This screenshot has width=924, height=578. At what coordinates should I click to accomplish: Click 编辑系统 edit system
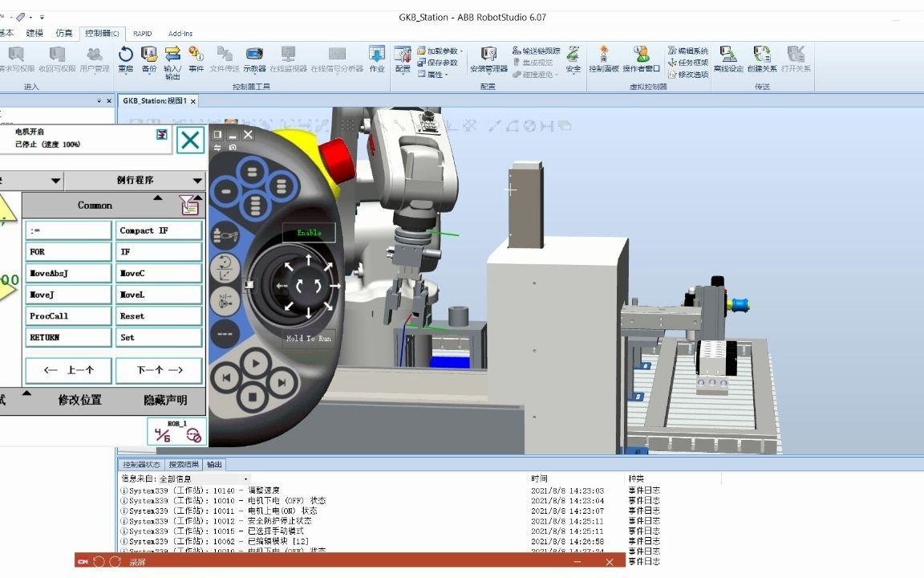tap(688, 51)
